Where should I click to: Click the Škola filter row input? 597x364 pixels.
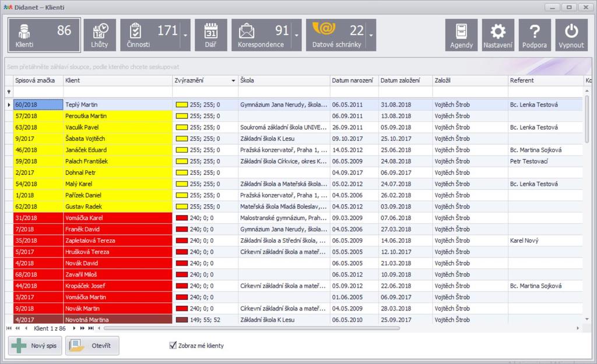tap(284, 91)
